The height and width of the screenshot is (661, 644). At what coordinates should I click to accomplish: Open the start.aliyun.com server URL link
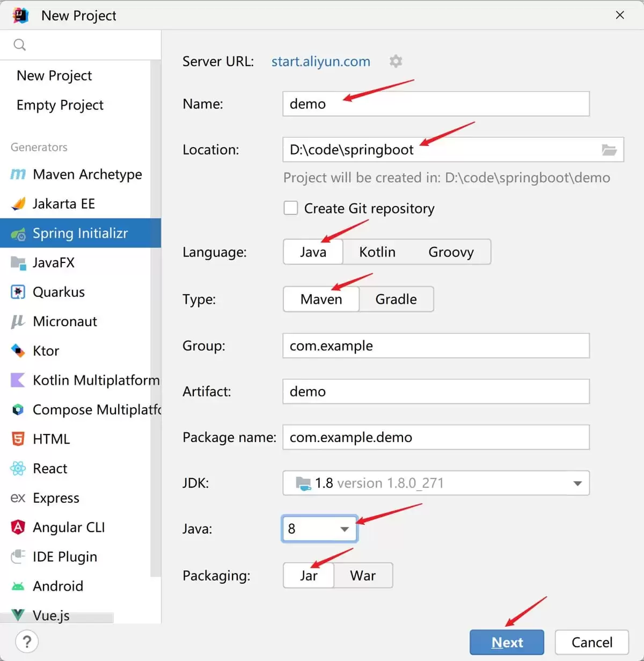click(321, 61)
